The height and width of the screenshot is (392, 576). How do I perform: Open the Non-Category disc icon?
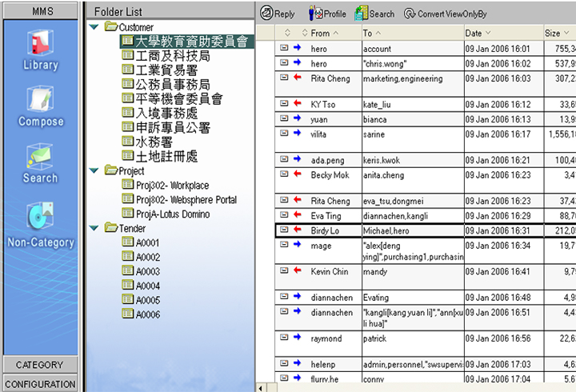(40, 214)
